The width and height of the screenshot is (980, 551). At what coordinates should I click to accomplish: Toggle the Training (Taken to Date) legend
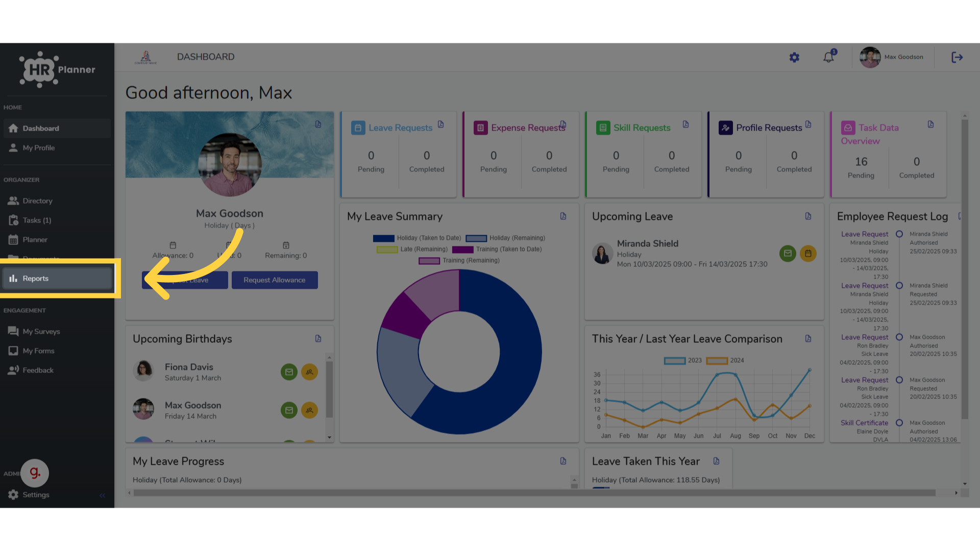click(x=497, y=249)
